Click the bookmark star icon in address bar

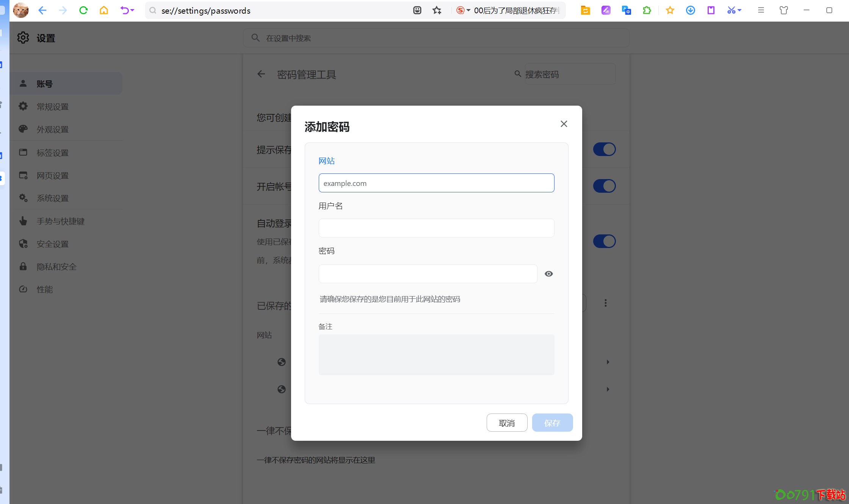point(437,11)
